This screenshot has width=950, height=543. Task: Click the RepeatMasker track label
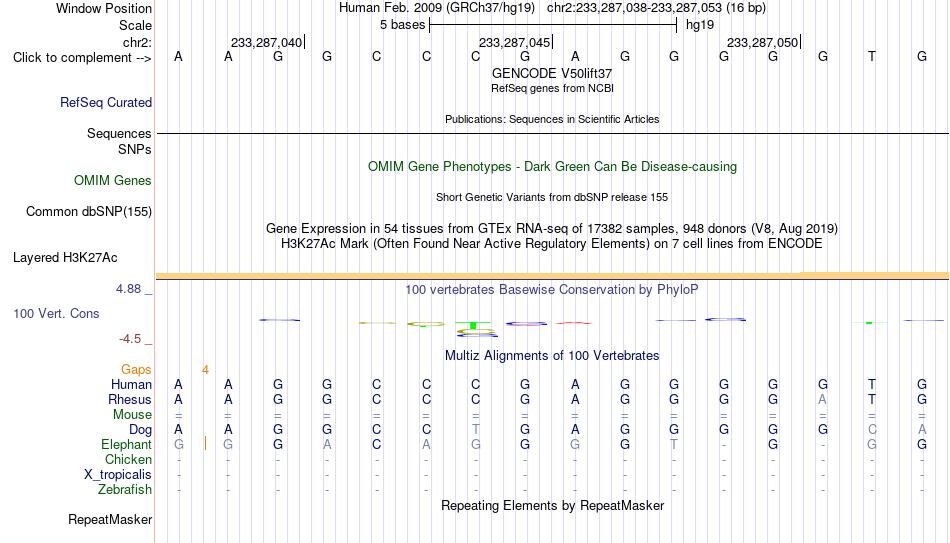(x=110, y=519)
